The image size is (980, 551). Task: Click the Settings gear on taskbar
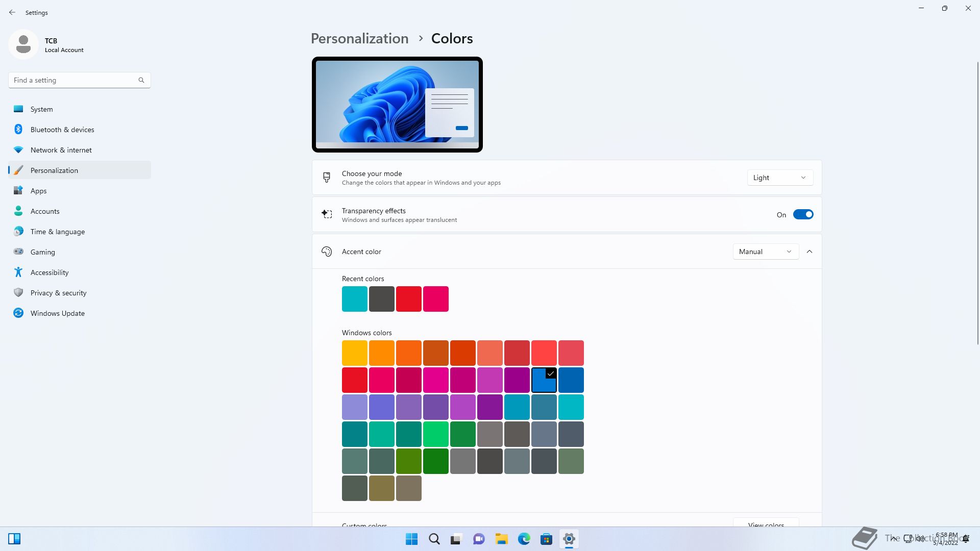click(569, 539)
